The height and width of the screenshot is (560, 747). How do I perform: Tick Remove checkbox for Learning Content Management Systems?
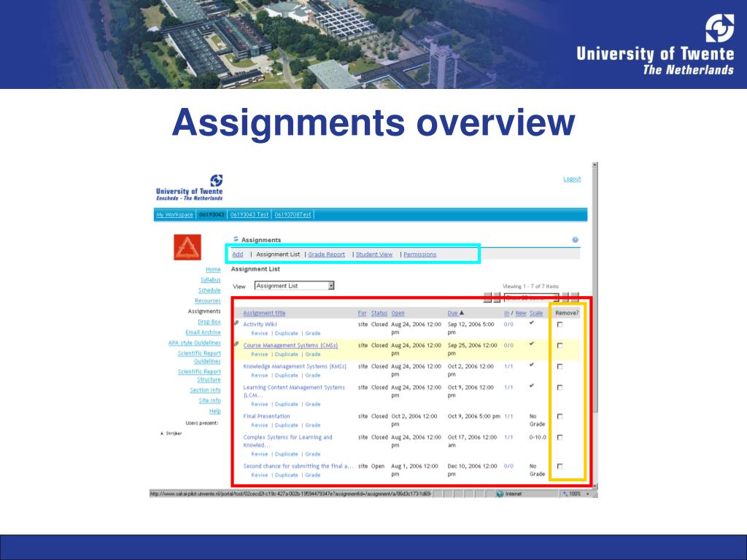[x=560, y=387]
